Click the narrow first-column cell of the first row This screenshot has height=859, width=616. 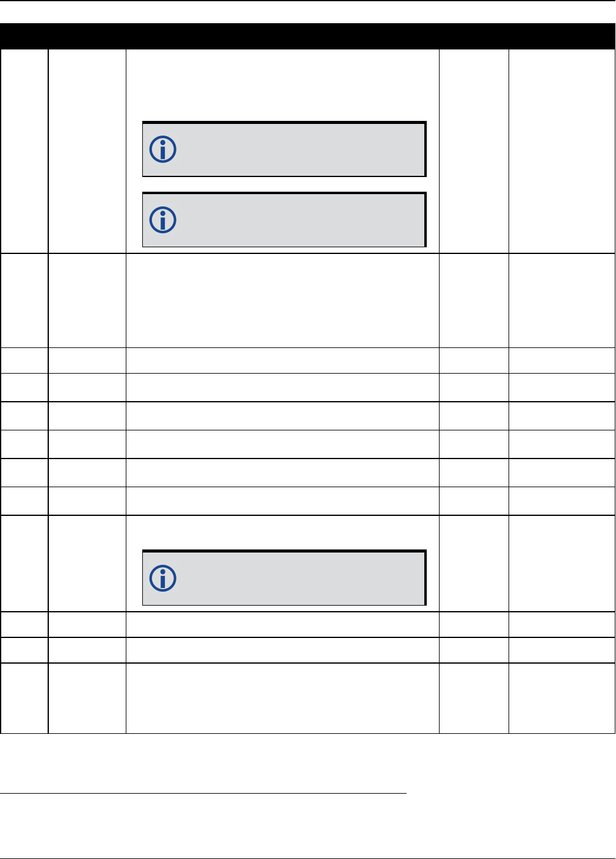coord(24,151)
